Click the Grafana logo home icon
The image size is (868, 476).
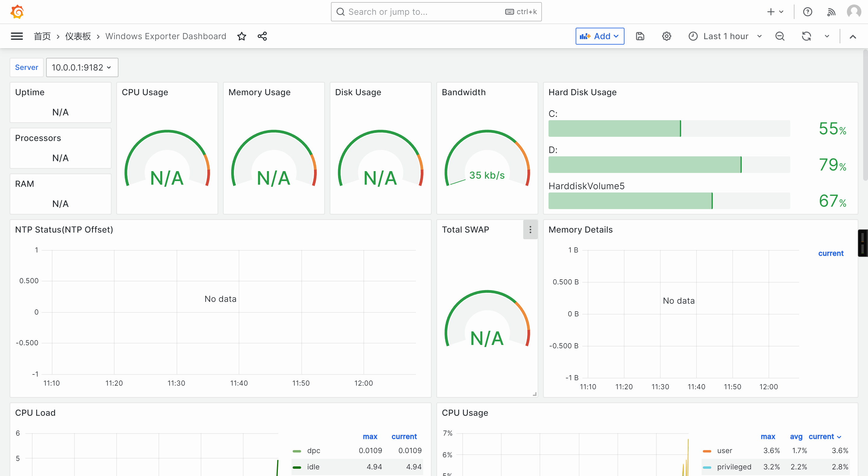coord(17,12)
